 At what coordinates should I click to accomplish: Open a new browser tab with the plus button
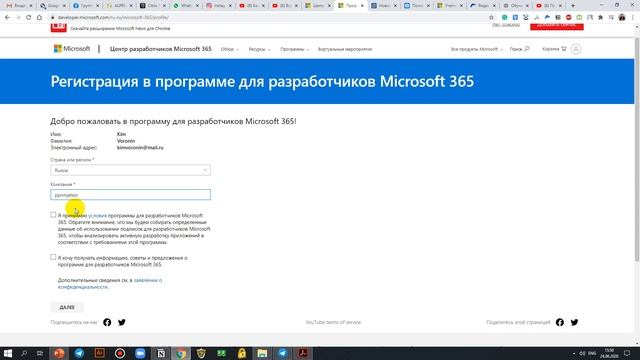pos(573,6)
